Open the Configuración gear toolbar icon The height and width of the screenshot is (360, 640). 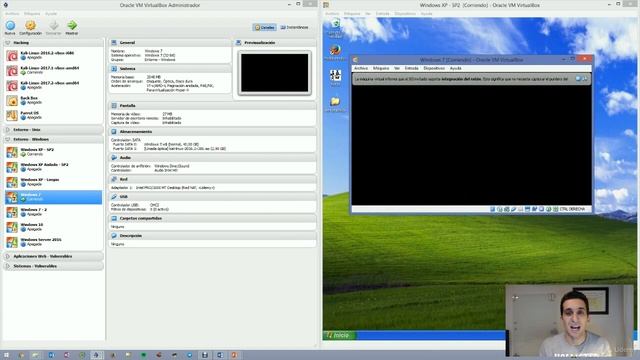click(x=31, y=27)
